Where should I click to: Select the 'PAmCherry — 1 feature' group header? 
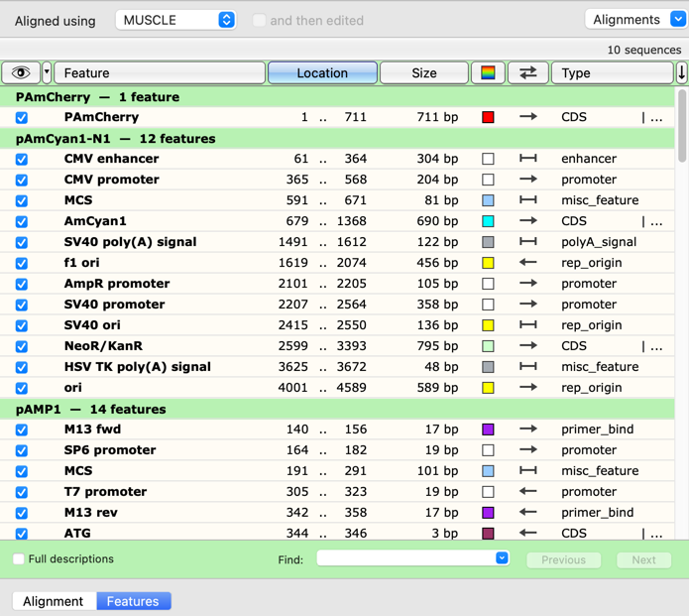(337, 97)
